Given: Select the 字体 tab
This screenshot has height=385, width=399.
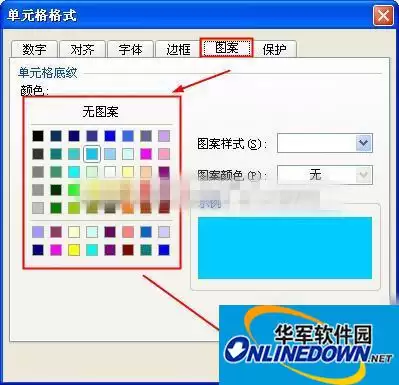Looking at the screenshot, I should (x=130, y=49).
